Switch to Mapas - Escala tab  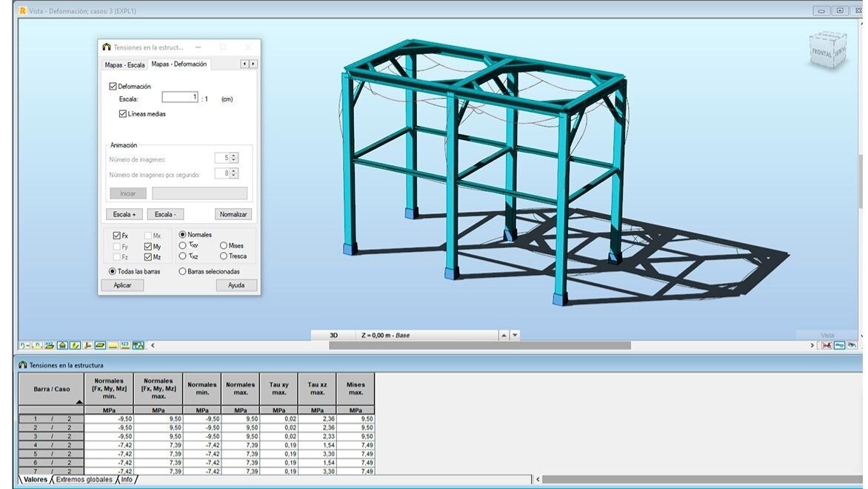pos(124,64)
